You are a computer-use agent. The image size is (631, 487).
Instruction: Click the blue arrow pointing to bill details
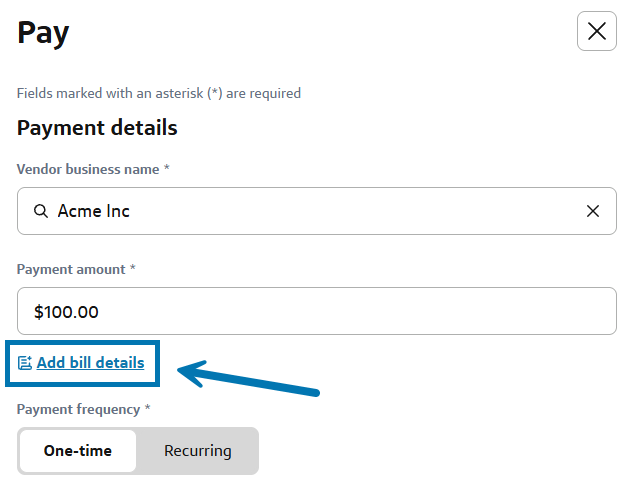(x=248, y=378)
